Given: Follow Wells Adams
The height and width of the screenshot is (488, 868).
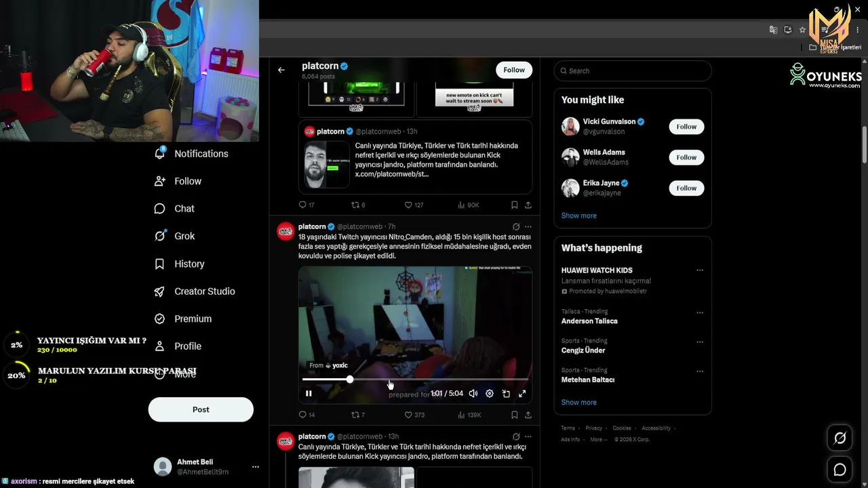Looking at the screenshot, I should pos(686,157).
